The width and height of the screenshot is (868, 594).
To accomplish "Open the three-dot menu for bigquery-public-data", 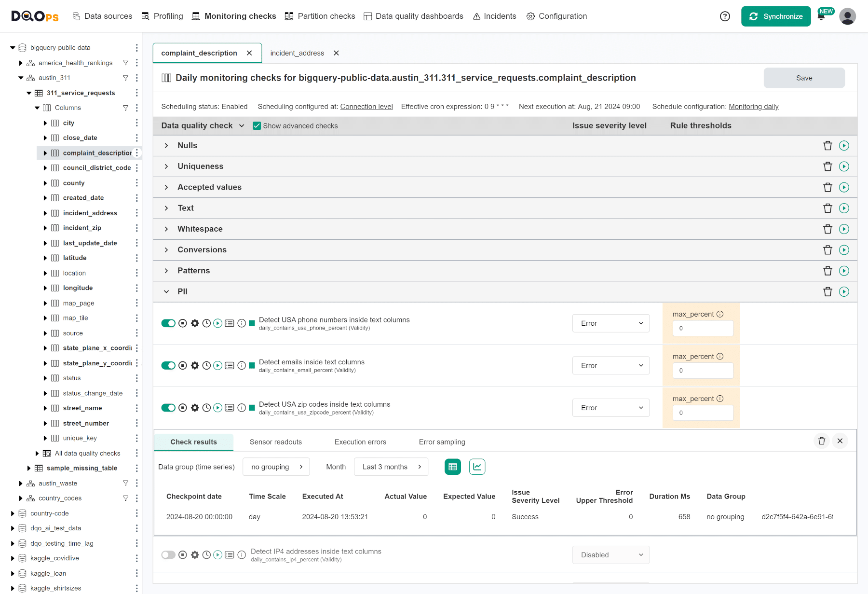I will (136, 48).
